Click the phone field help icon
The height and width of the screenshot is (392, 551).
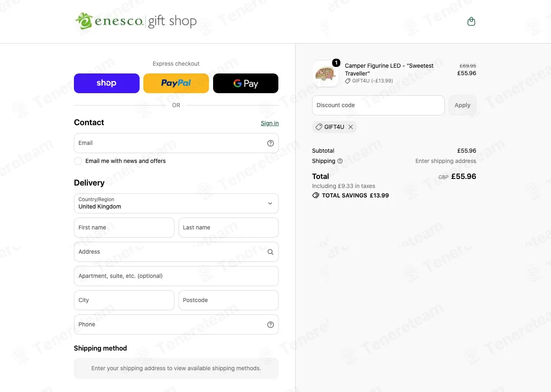(x=271, y=325)
